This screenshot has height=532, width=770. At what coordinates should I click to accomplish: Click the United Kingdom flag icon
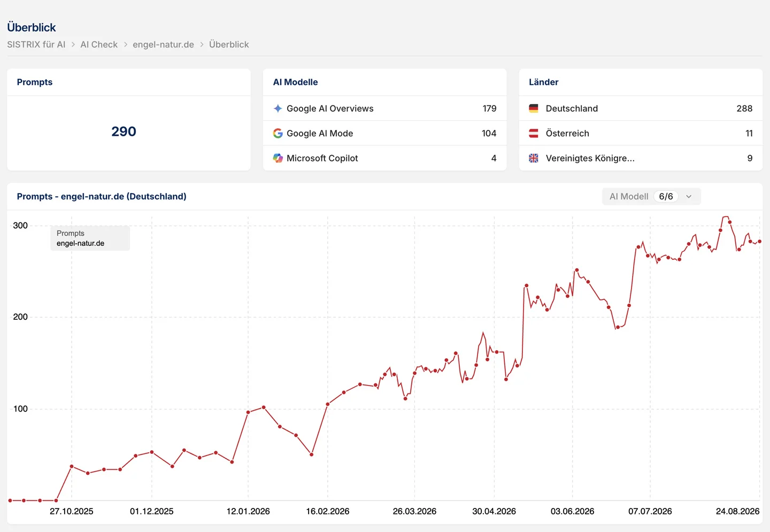[x=534, y=158]
